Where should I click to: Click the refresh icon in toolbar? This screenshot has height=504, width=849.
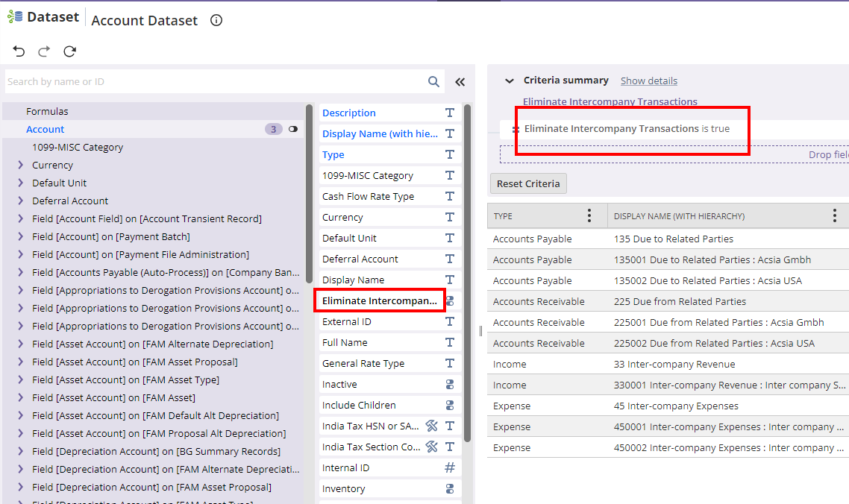(69, 51)
